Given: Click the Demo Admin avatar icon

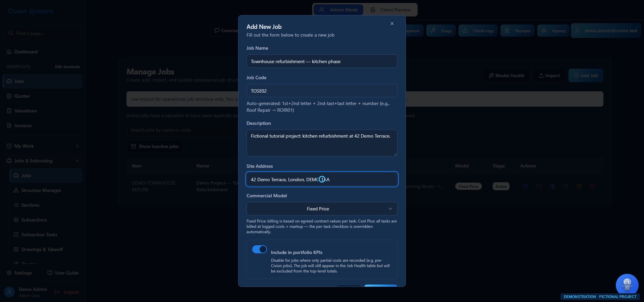Looking at the screenshot, I should (x=9, y=292).
